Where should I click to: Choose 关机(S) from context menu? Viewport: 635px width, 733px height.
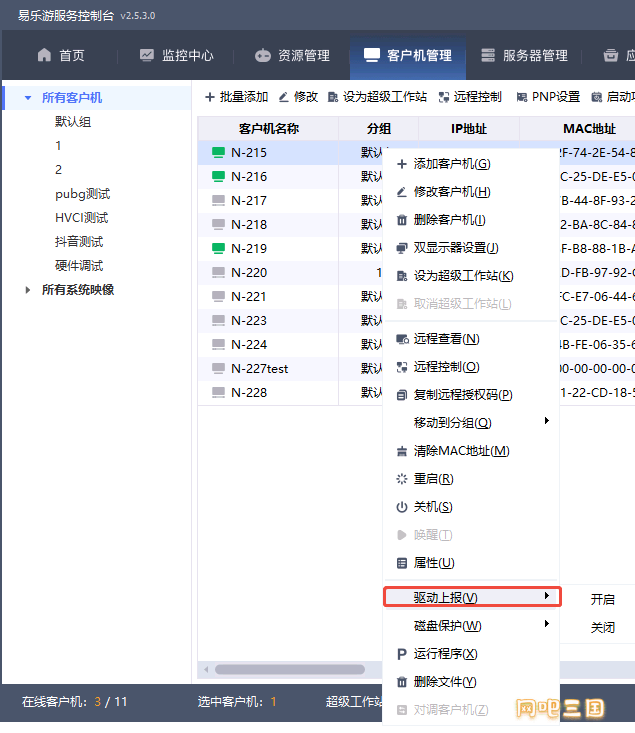tap(471, 507)
